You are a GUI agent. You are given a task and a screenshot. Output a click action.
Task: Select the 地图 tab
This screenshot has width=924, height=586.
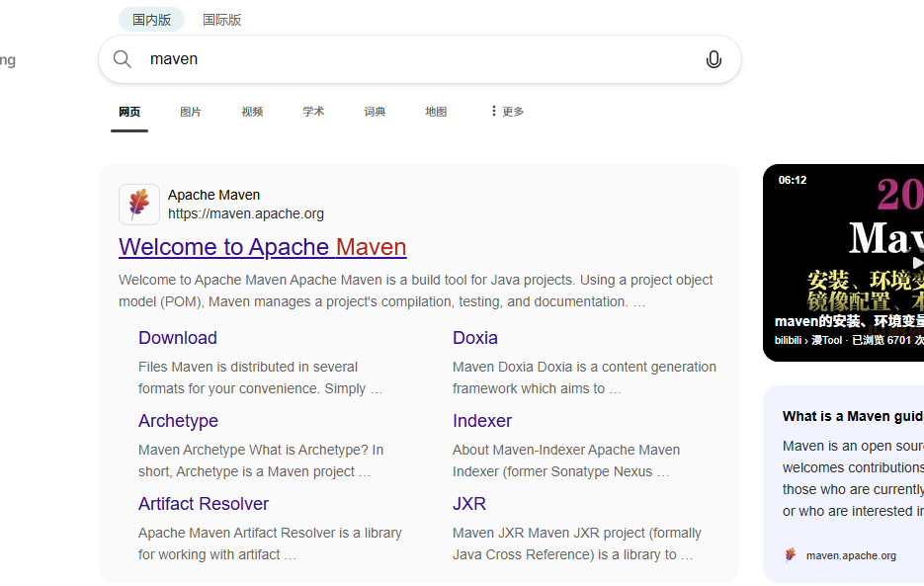(436, 112)
